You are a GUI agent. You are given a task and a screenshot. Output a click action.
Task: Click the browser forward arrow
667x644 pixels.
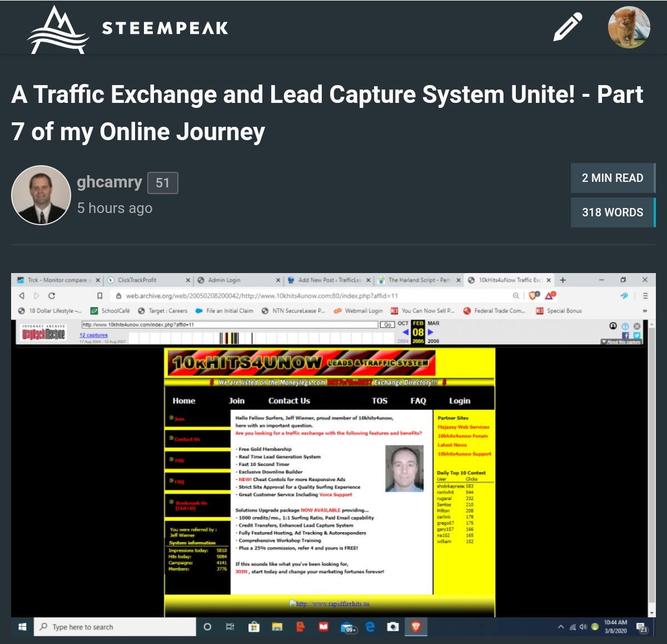(37, 296)
